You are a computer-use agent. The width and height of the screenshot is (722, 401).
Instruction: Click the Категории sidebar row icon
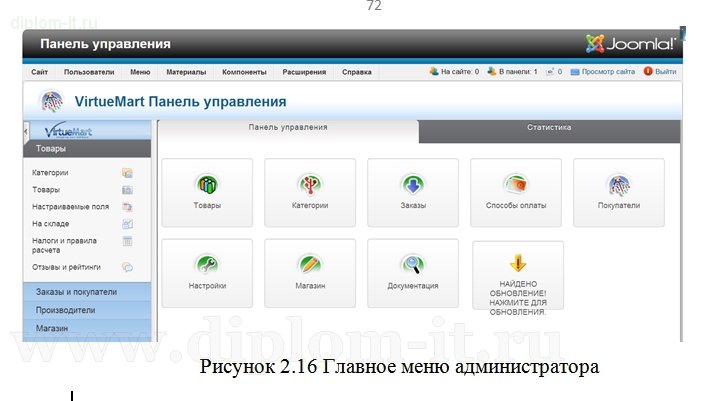click(x=127, y=173)
